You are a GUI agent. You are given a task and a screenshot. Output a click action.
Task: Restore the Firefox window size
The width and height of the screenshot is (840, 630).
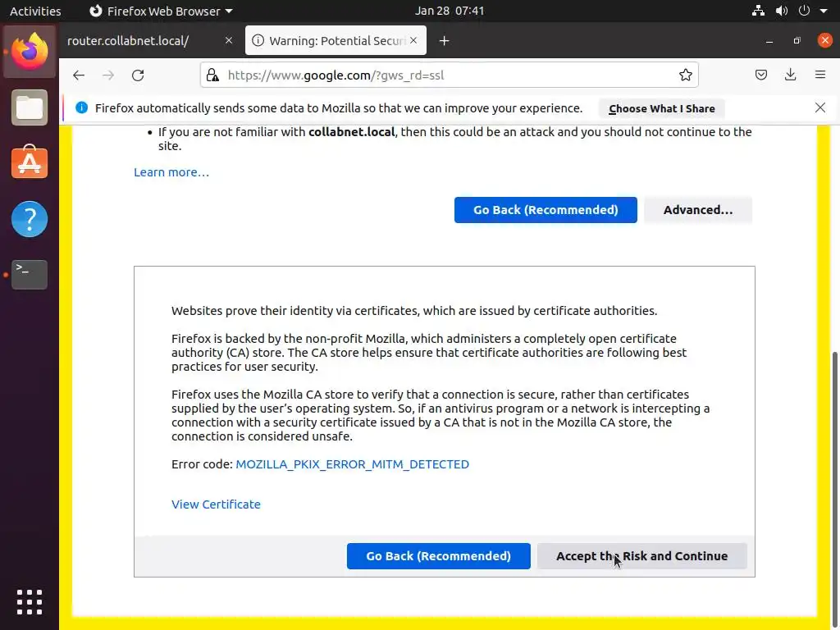[797, 41]
